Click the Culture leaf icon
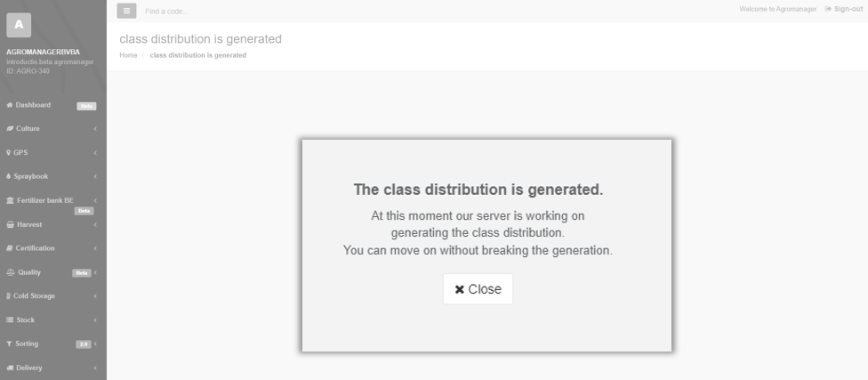 [10, 128]
